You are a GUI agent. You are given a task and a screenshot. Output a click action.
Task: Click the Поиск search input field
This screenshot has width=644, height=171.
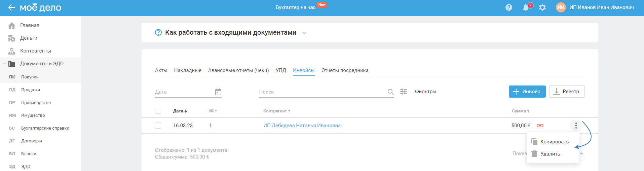[x=321, y=92]
